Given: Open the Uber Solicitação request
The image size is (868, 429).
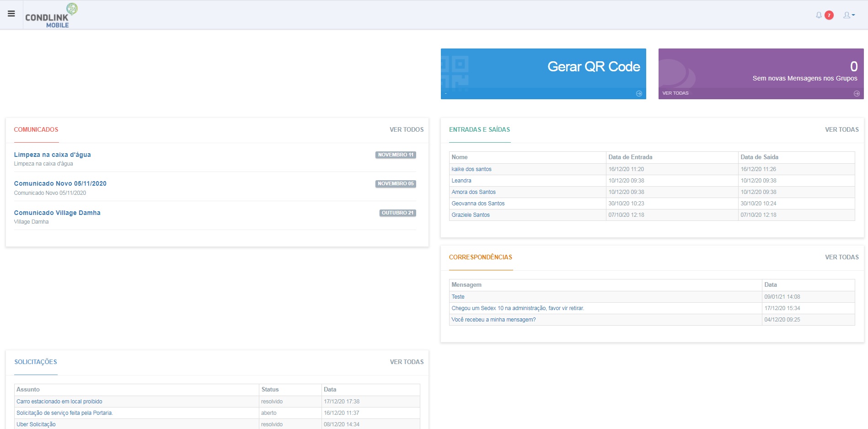Looking at the screenshot, I should (36, 424).
